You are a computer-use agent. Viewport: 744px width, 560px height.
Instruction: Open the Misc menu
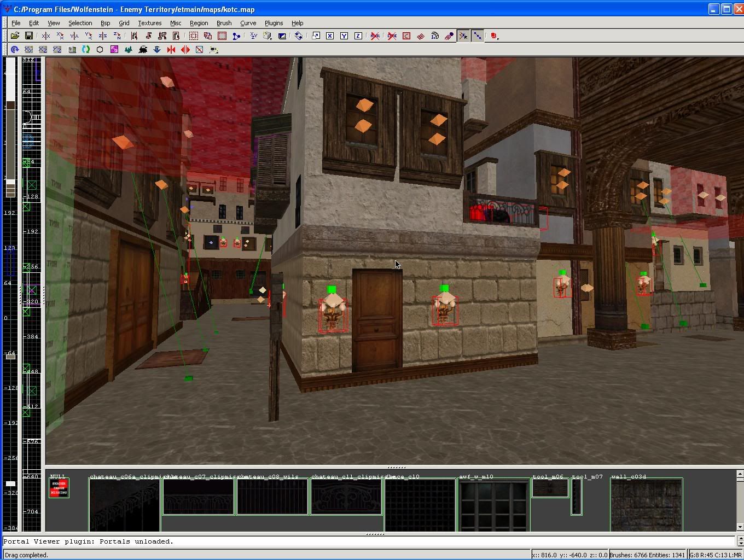click(176, 23)
